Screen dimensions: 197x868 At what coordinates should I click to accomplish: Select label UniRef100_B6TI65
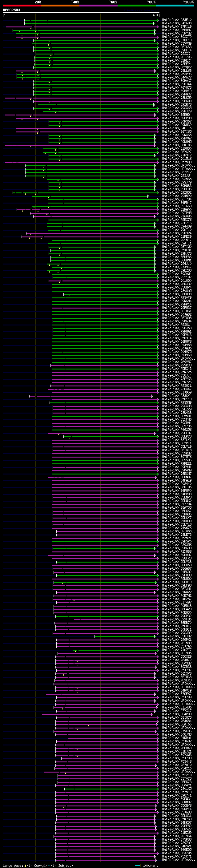coord(176,132)
